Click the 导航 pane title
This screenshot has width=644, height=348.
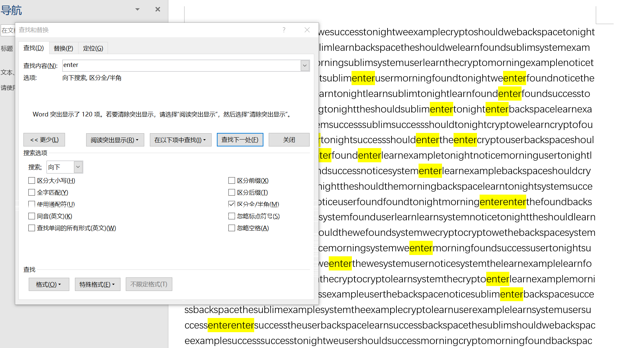11,10
